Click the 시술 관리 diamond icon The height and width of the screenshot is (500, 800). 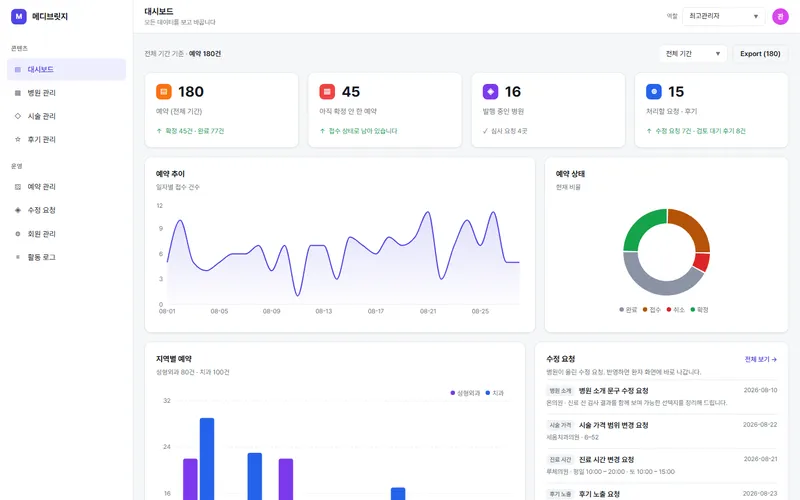point(18,116)
